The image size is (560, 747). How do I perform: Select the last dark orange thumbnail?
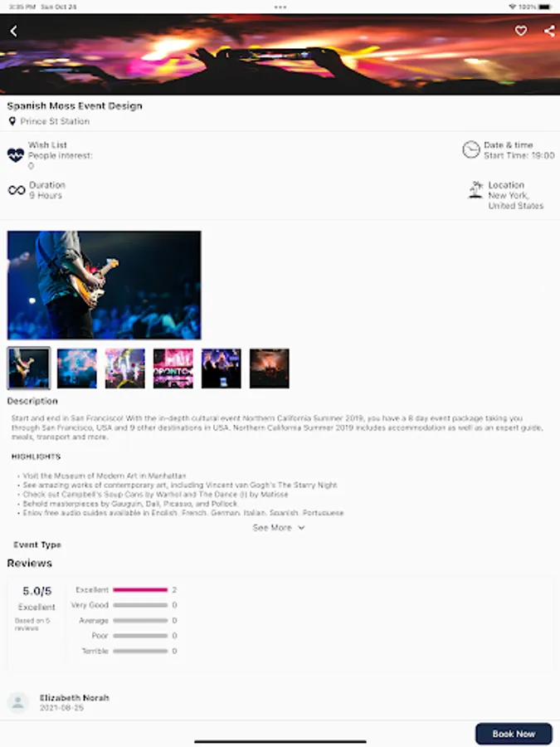tap(270, 369)
